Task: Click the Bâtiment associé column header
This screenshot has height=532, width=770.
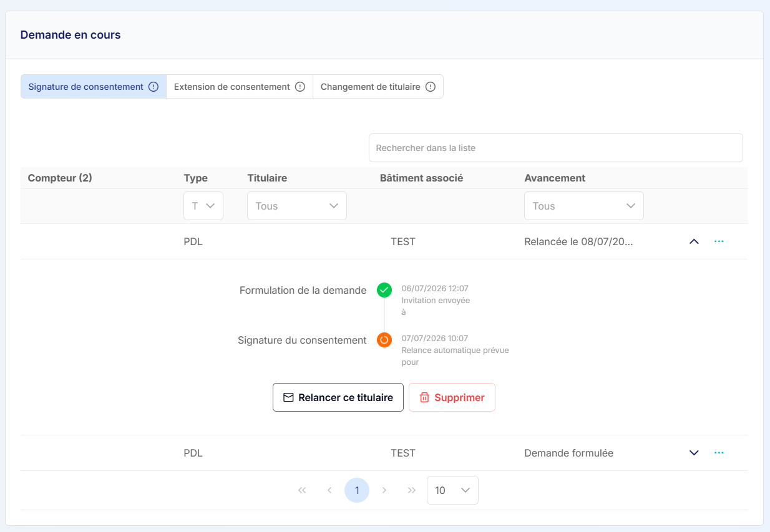Action: pos(421,178)
